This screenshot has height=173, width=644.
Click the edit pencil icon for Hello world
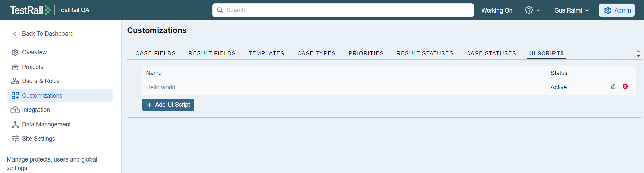tap(613, 86)
